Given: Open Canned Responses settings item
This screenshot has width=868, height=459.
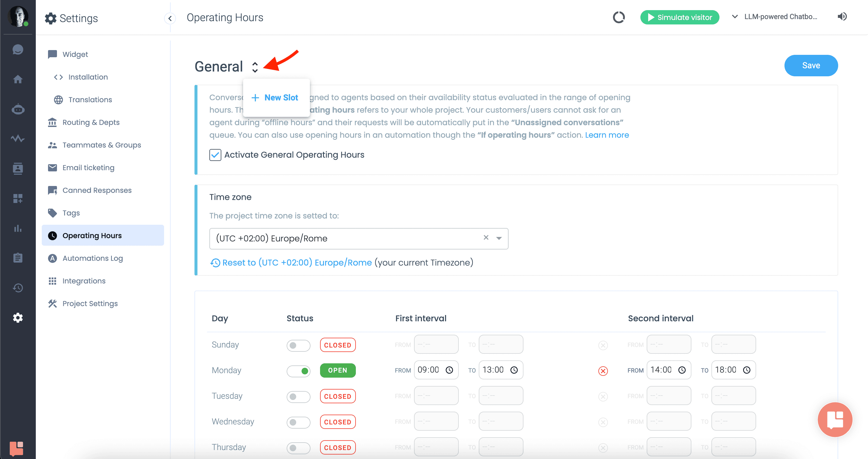Looking at the screenshot, I should tap(97, 190).
